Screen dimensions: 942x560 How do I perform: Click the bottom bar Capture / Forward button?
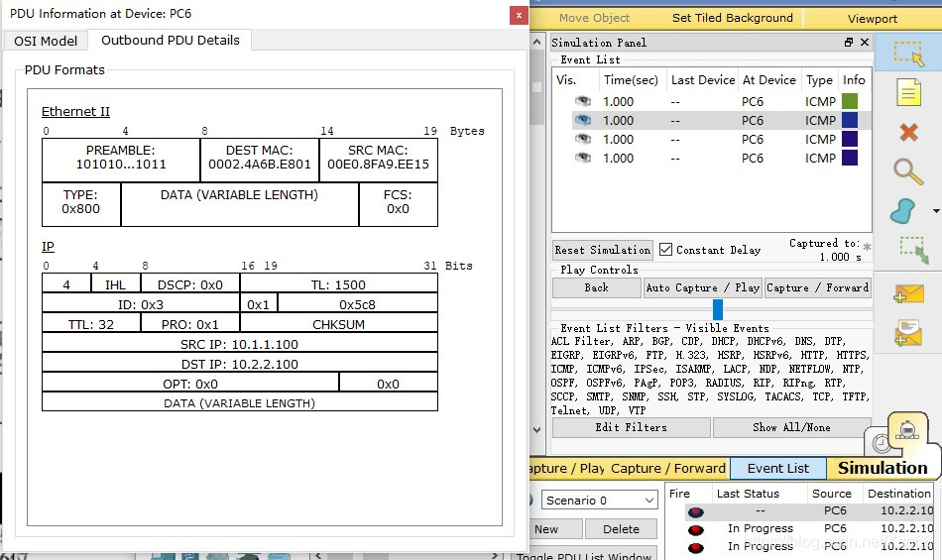click(x=668, y=468)
